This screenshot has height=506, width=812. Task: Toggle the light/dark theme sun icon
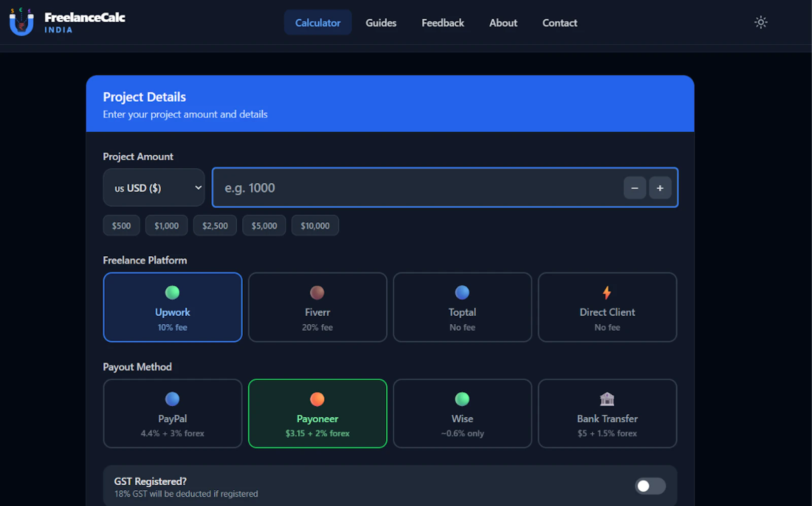761,22
